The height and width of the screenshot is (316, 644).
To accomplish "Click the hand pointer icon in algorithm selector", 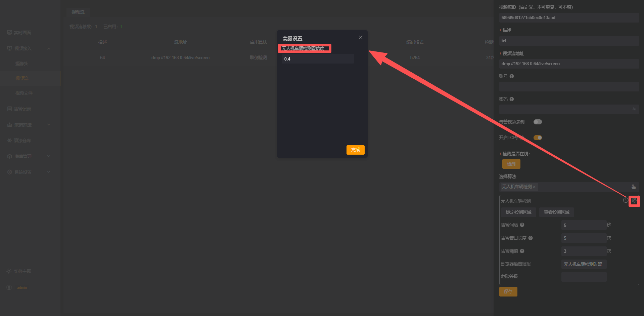I will [x=633, y=187].
